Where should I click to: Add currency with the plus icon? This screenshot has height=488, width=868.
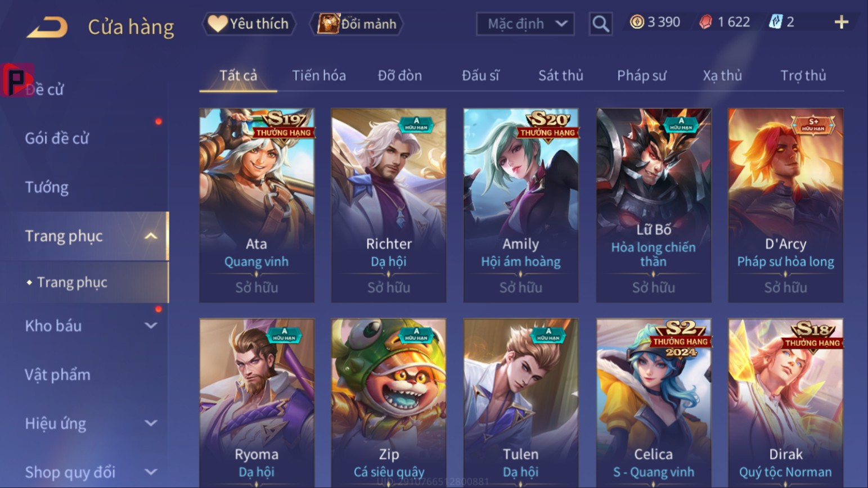click(841, 22)
